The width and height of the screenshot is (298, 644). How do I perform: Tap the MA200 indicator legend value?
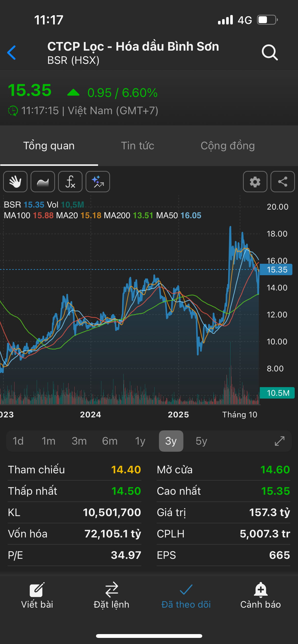pos(143,215)
